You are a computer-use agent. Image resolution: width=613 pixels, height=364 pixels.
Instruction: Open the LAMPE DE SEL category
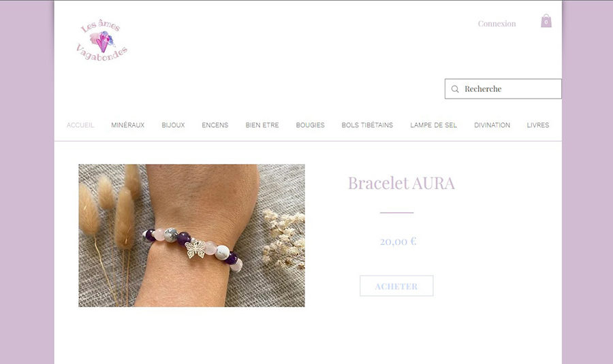coord(434,125)
